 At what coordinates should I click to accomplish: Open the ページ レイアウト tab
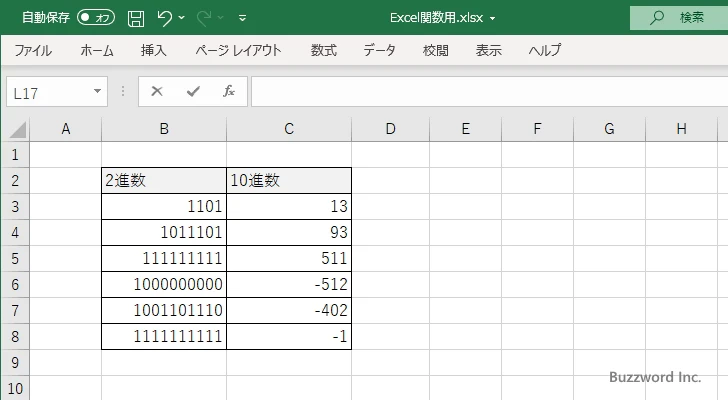(238, 50)
